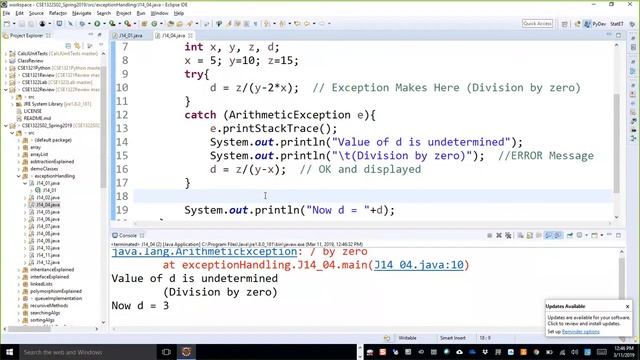Collapse the CSE1322Review project node
The height and width of the screenshot is (360, 640).
tap(6, 89)
